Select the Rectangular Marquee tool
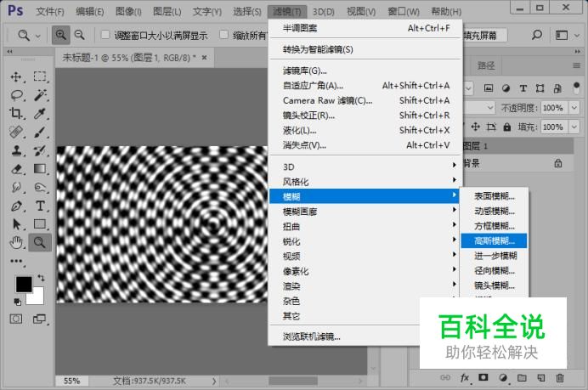The width and height of the screenshot is (588, 390). [40, 76]
